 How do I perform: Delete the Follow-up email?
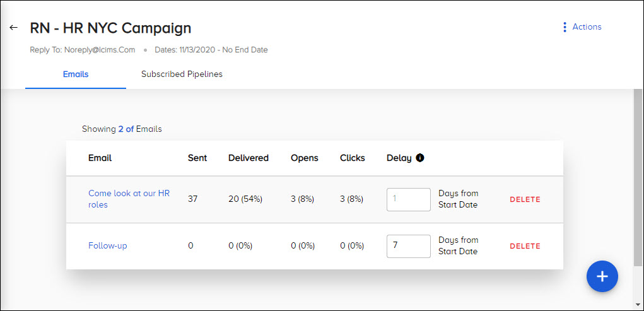(525, 246)
